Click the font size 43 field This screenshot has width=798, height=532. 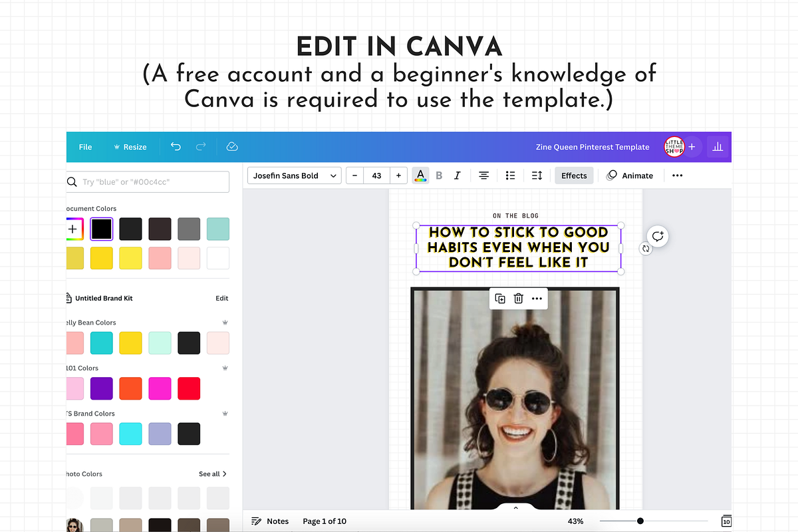(376, 176)
